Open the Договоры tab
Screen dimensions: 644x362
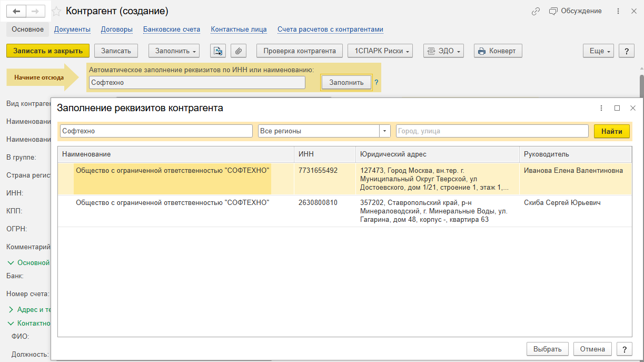point(116,30)
